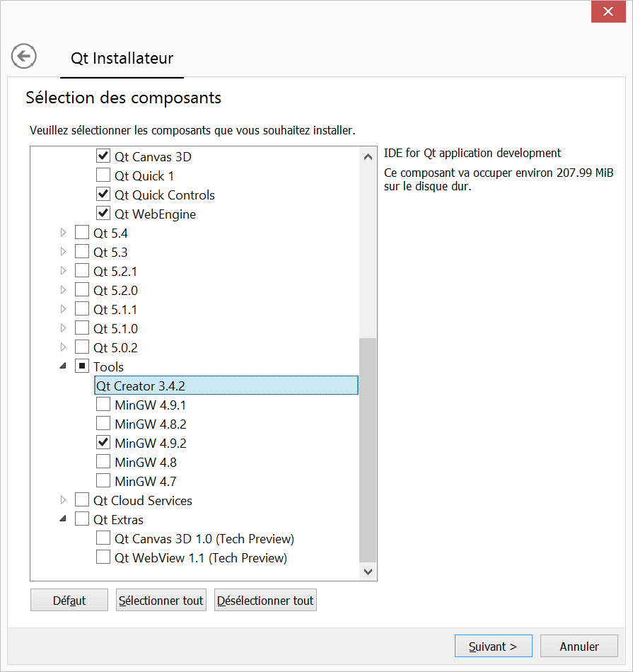Select the Qt Creator 3.4.2 row
The image size is (633, 672).
226,386
